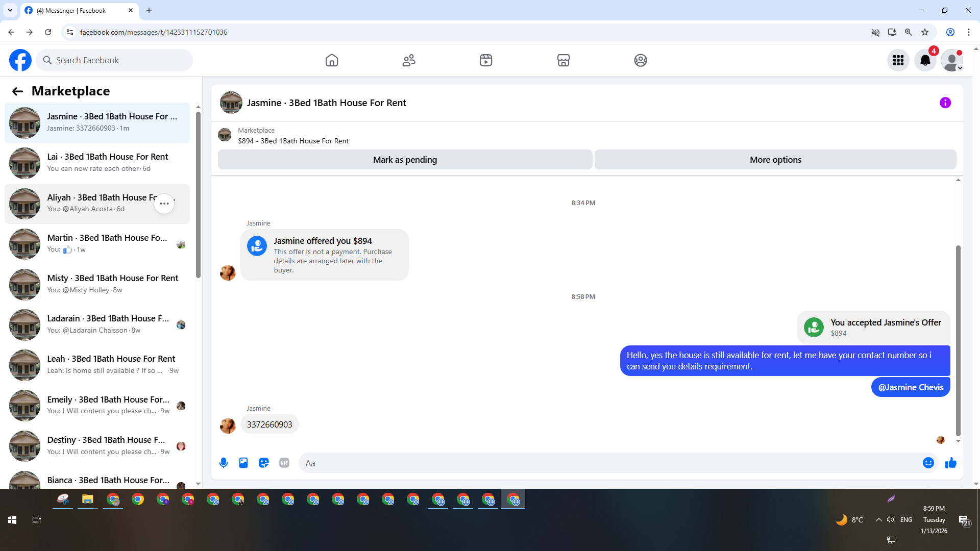Image resolution: width=980 pixels, height=551 pixels.
Task: Send a thumbs up like
Action: (950, 463)
